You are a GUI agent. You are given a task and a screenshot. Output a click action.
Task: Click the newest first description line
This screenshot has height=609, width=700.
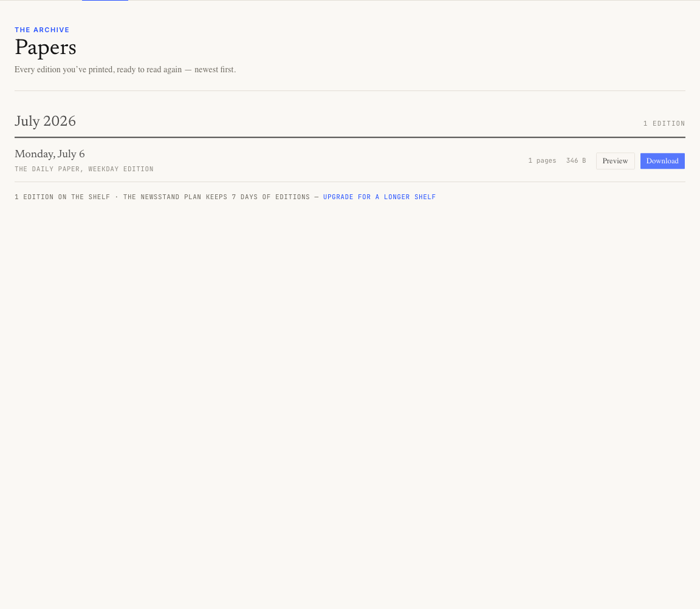125,70
